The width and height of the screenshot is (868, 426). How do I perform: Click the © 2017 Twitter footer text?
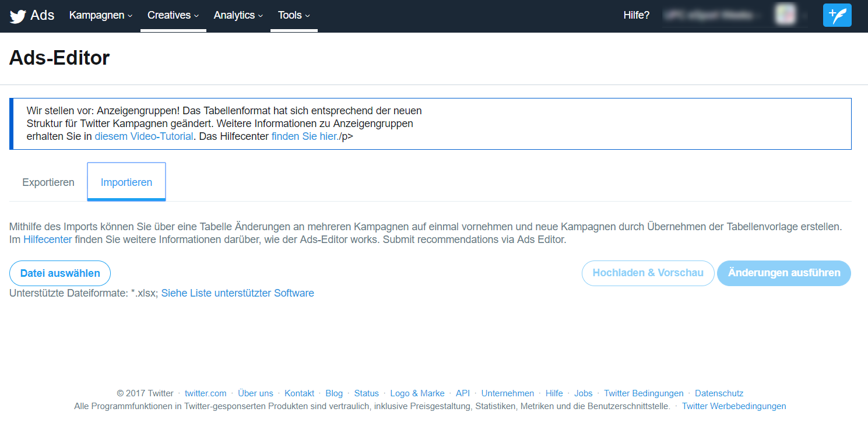[x=145, y=393]
